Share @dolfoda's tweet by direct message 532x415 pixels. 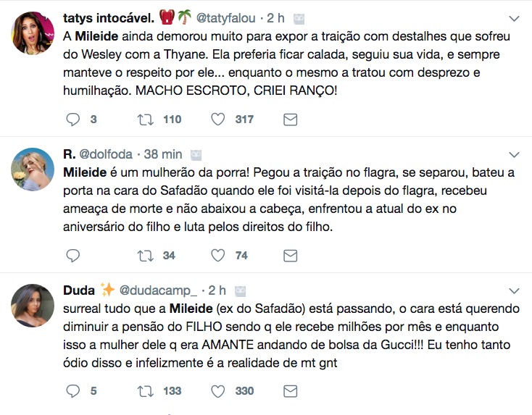[x=290, y=255]
